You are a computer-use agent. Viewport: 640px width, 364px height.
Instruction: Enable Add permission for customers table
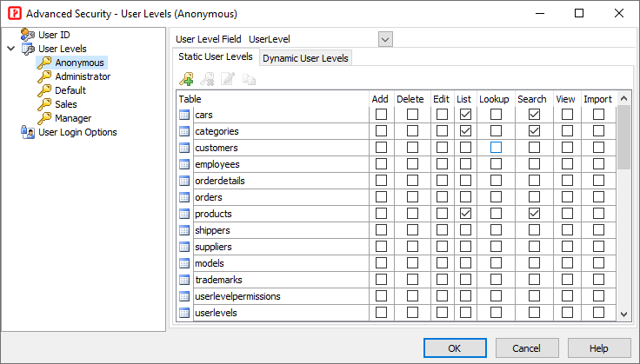pos(381,148)
